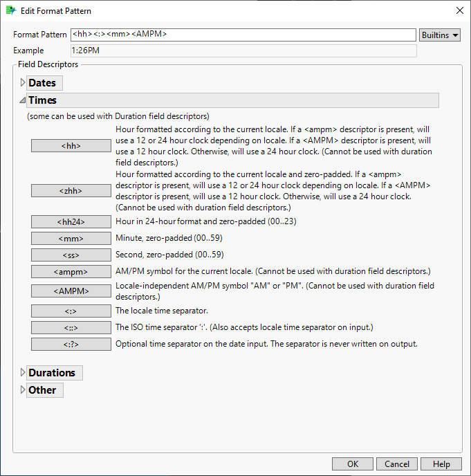
Task: Click the Cancel button
Action: click(397, 464)
